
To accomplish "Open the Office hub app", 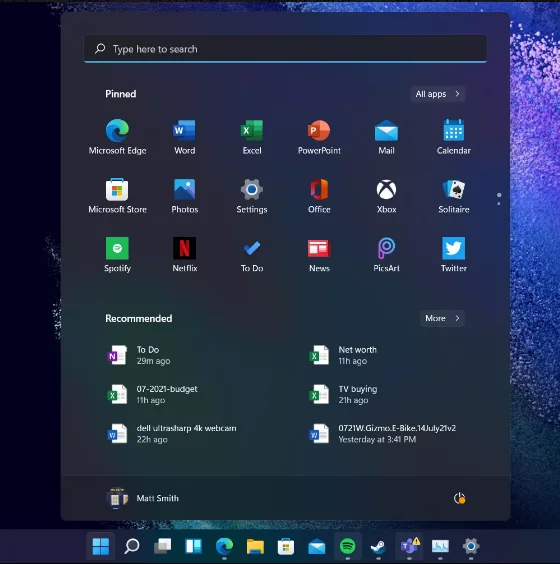I will click(x=319, y=196).
